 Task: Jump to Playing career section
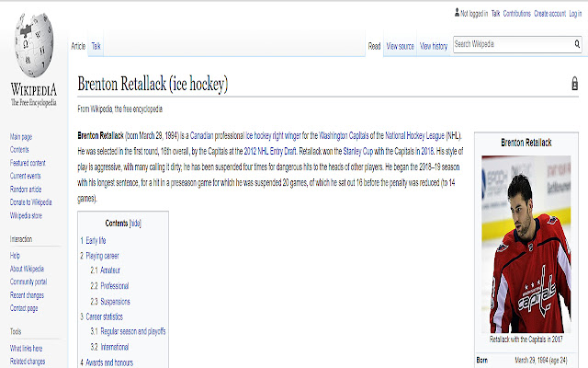point(102,256)
